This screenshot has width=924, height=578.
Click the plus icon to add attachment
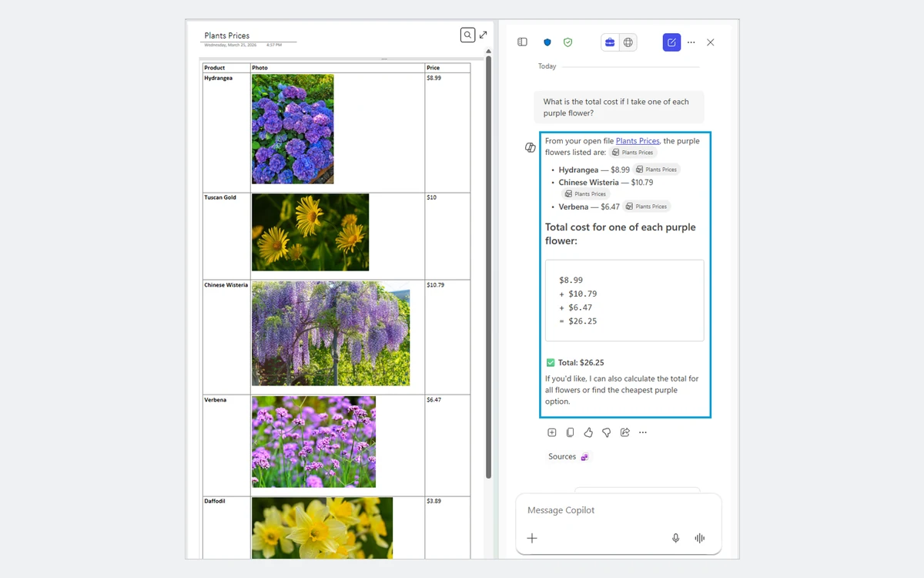tap(532, 538)
